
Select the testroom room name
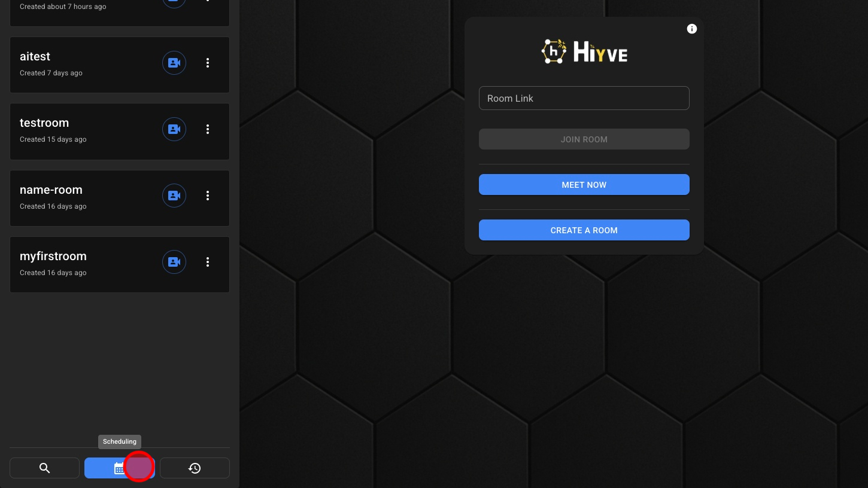[x=44, y=123]
